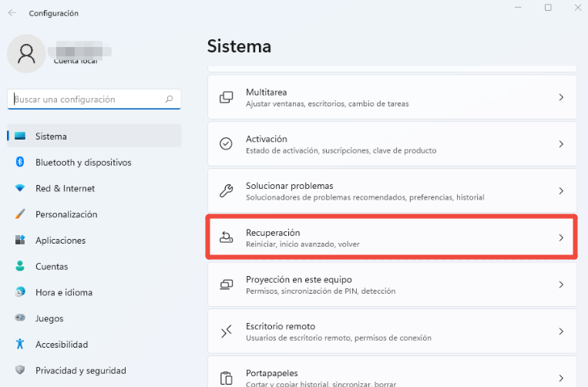Open the Escritorio remoto title
Image resolution: width=588 pixels, height=387 pixels.
tap(281, 326)
